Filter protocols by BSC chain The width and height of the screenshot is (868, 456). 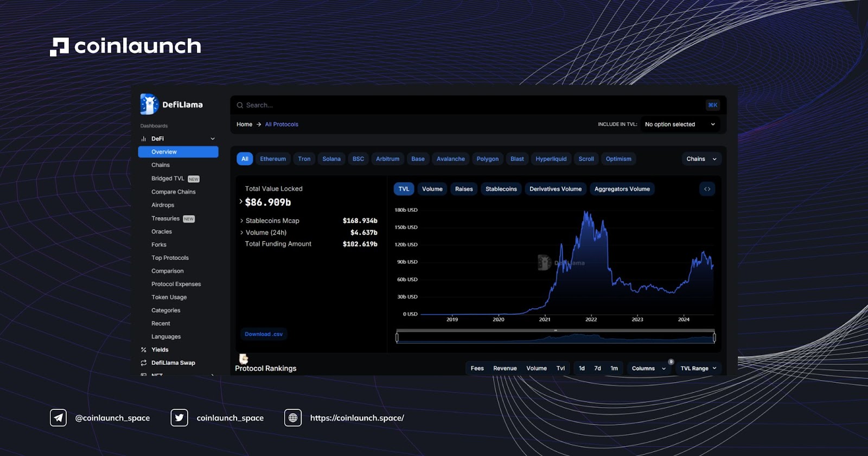click(x=358, y=159)
